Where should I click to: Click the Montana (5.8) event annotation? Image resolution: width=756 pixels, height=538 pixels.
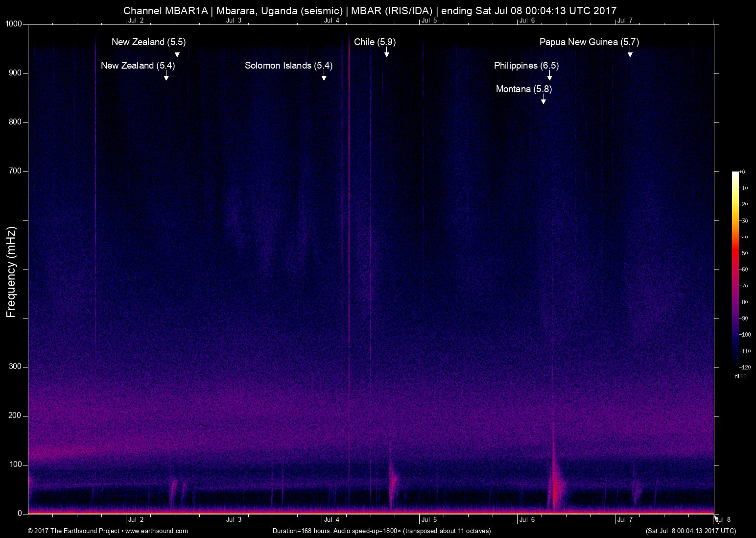click(523, 89)
